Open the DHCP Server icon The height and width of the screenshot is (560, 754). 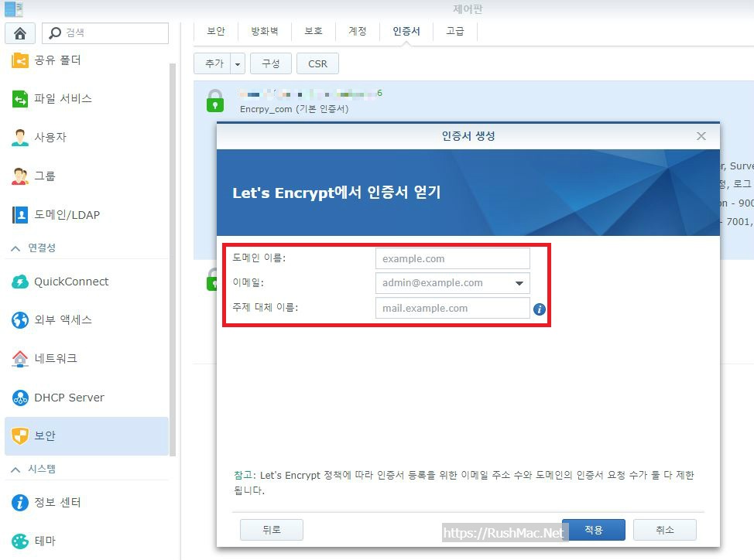[x=19, y=398]
